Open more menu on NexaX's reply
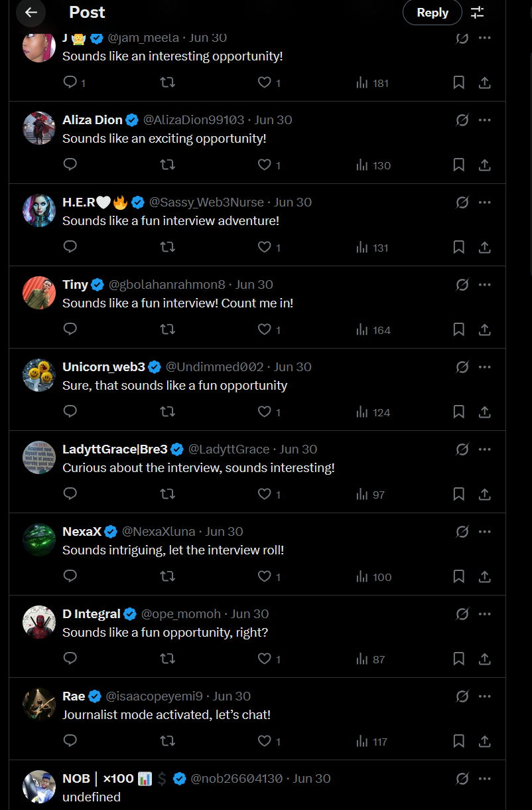 point(485,531)
